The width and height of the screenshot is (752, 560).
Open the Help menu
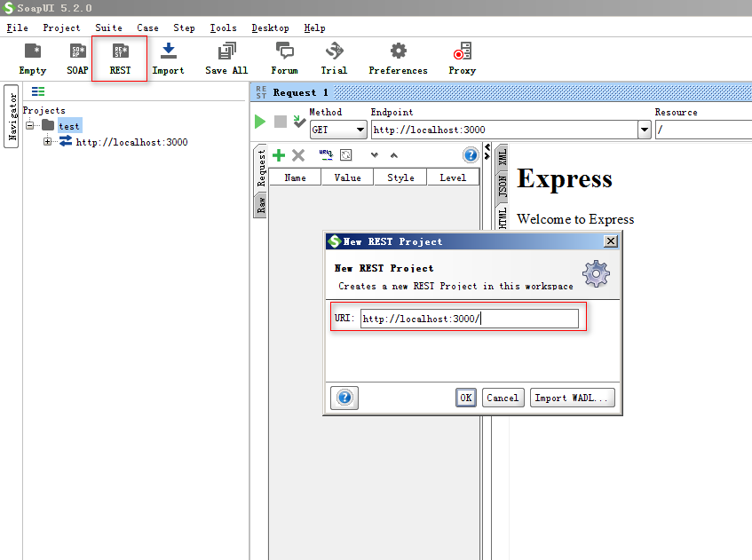314,28
